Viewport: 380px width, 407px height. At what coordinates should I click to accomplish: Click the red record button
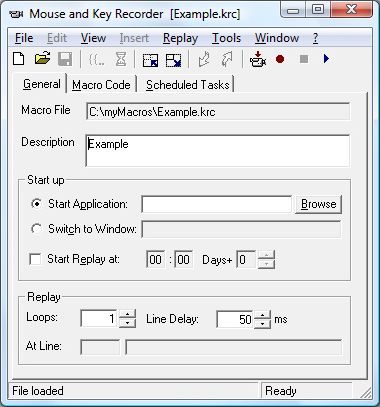pyautogui.click(x=280, y=59)
